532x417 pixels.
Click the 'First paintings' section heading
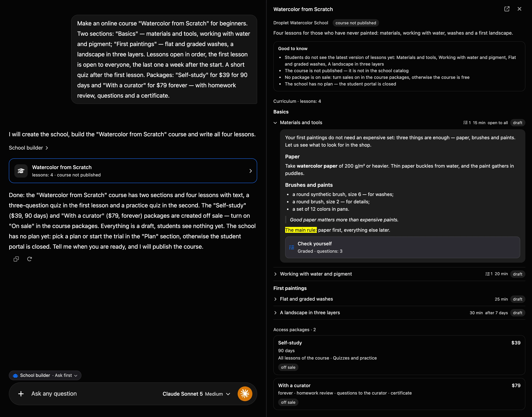pos(290,288)
